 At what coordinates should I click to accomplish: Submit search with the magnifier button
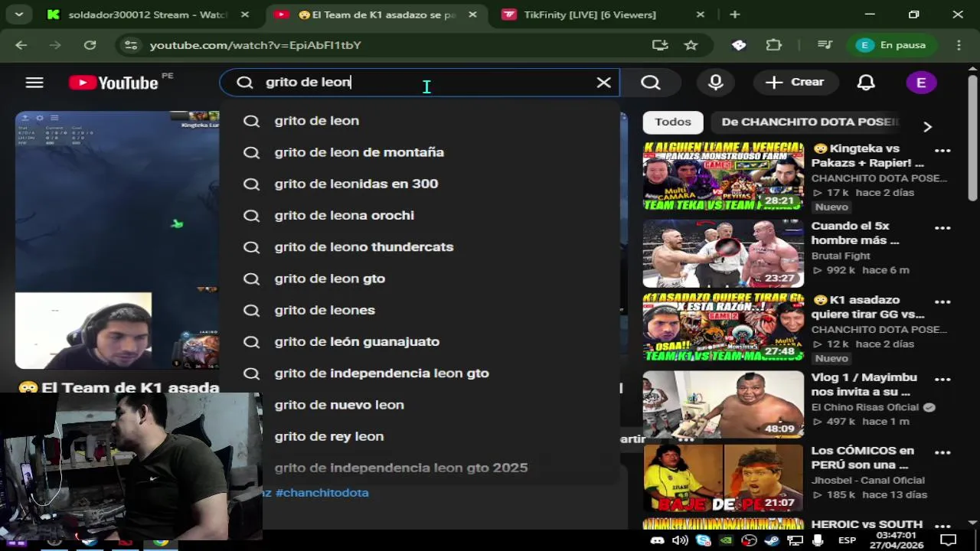[x=651, y=83]
